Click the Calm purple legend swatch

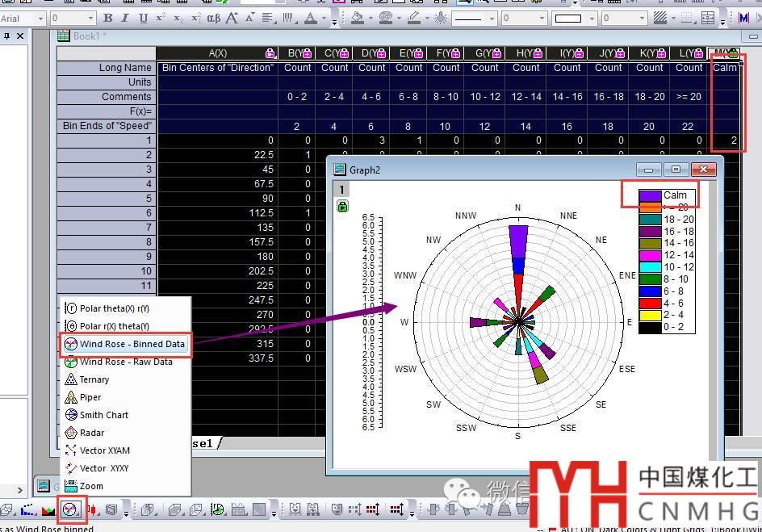(650, 195)
